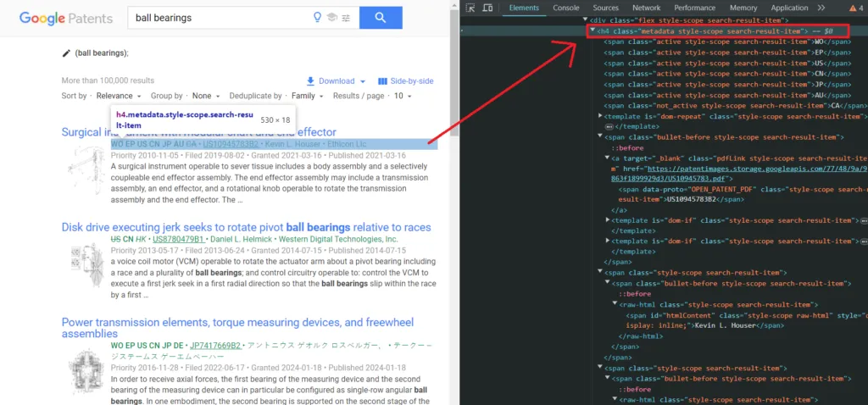
Task: Open Google Scholar graduation cap icon
Action: (x=331, y=18)
